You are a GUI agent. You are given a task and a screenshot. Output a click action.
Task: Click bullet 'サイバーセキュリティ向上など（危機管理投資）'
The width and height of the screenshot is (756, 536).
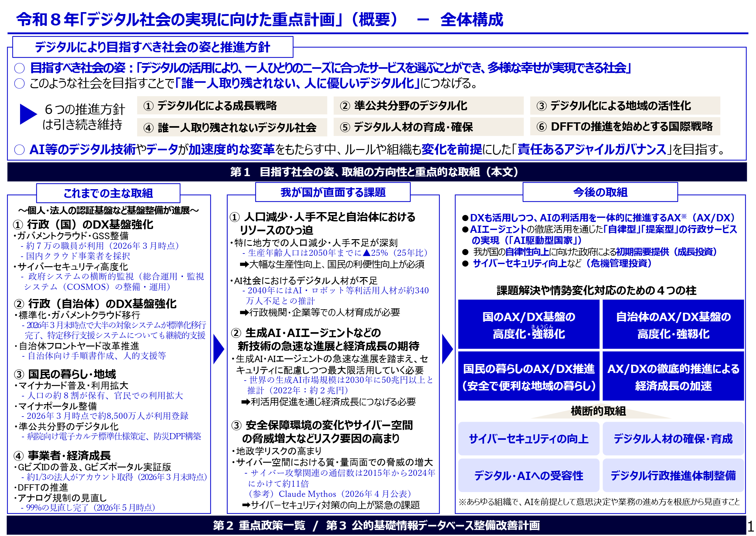point(558,263)
